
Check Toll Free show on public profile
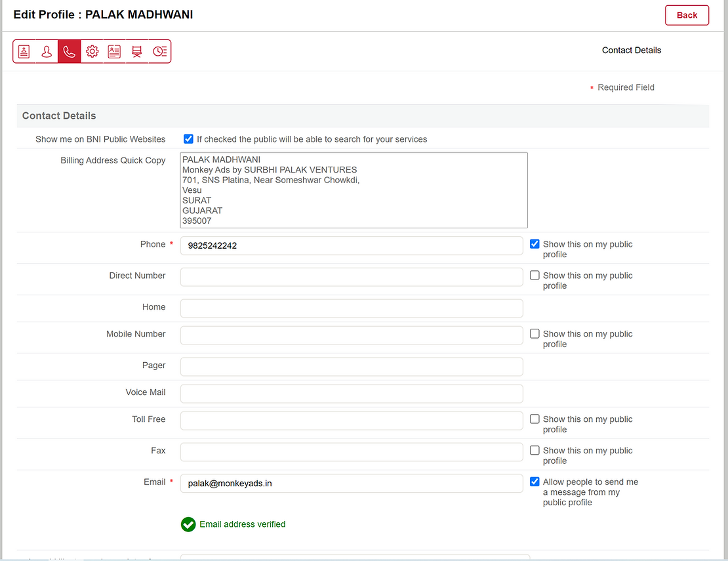pos(535,419)
